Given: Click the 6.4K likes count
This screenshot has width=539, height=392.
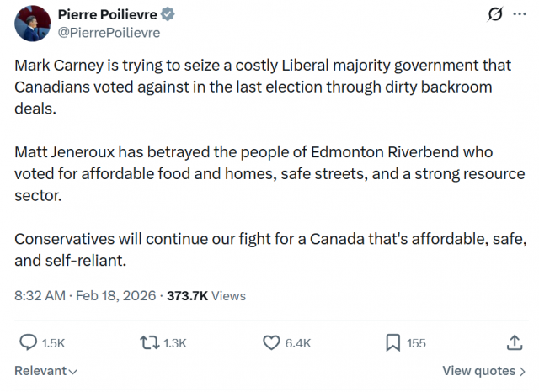Looking at the screenshot, I should (x=298, y=343).
